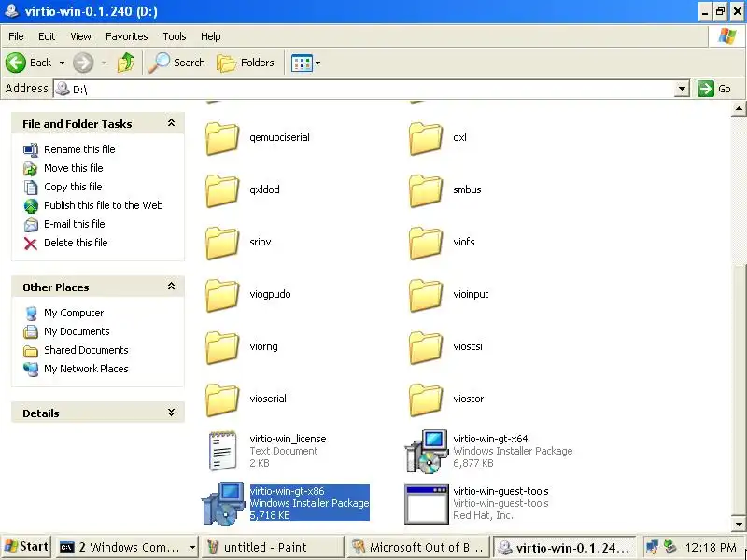Open the Back history dropdown arrow
The height and width of the screenshot is (560, 747).
pos(62,63)
